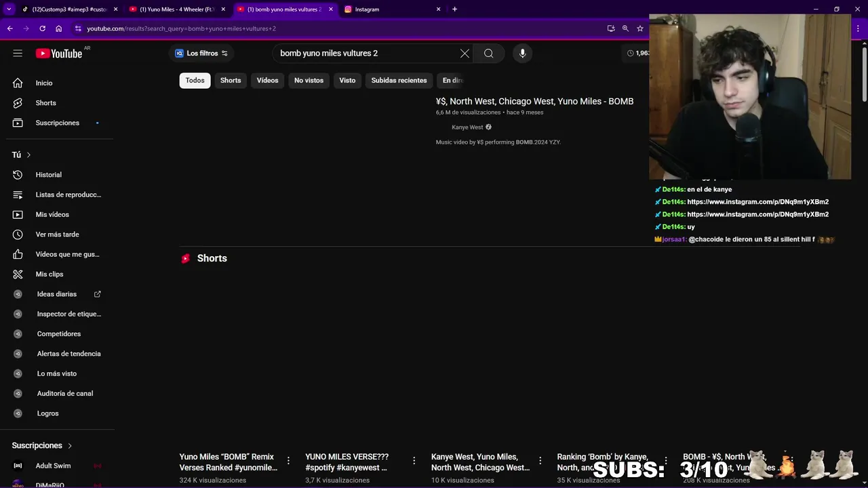Select the Todos filter chip
The image size is (868, 488).
195,80
